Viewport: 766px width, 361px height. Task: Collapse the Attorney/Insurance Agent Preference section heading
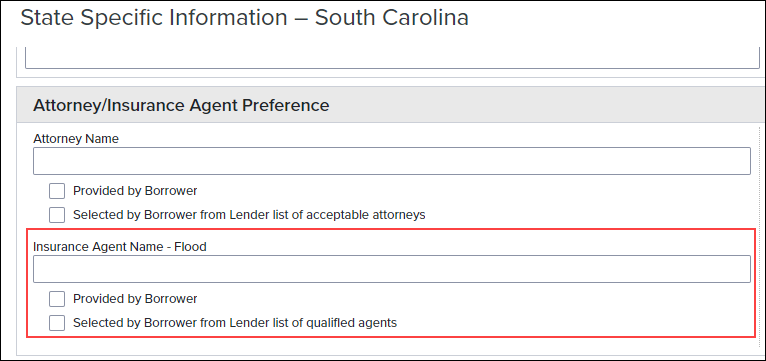[x=181, y=105]
